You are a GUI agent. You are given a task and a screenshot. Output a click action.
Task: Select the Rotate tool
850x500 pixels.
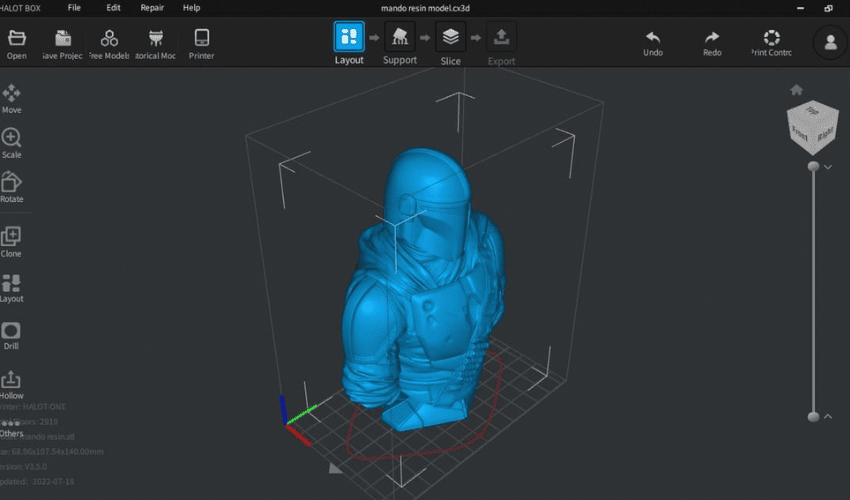(11, 188)
